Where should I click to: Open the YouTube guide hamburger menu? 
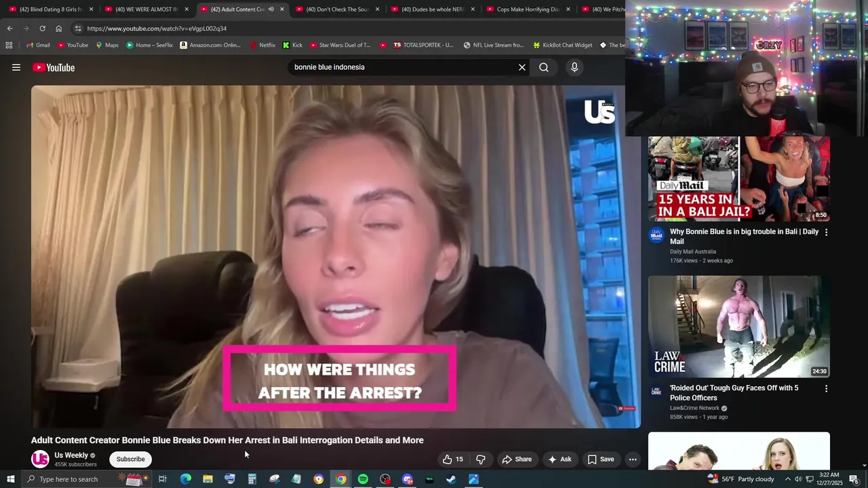[x=16, y=67]
